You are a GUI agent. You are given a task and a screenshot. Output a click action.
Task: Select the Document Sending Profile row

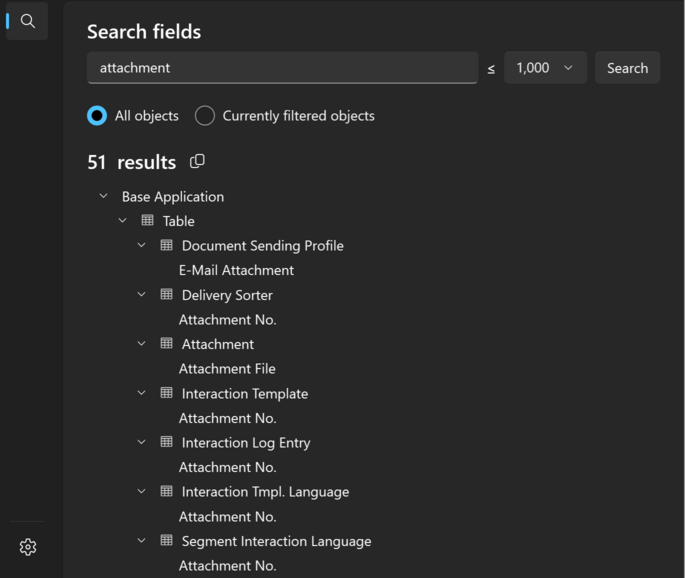(263, 246)
